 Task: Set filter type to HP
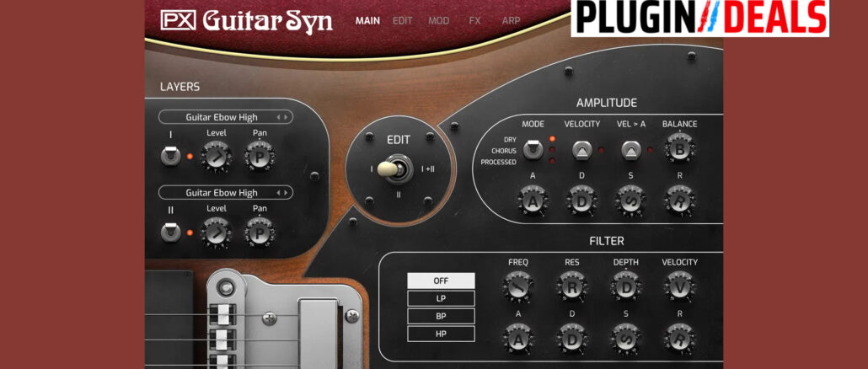pyautogui.click(x=441, y=334)
